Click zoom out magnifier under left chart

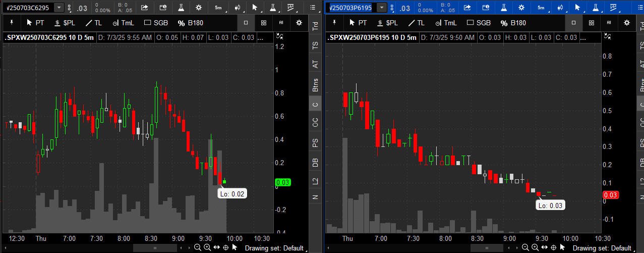click(x=198, y=247)
